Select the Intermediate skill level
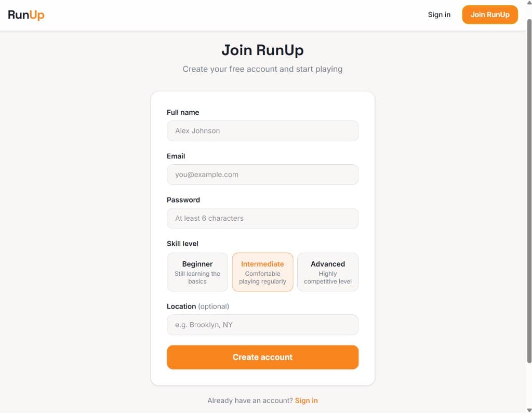 (x=262, y=272)
